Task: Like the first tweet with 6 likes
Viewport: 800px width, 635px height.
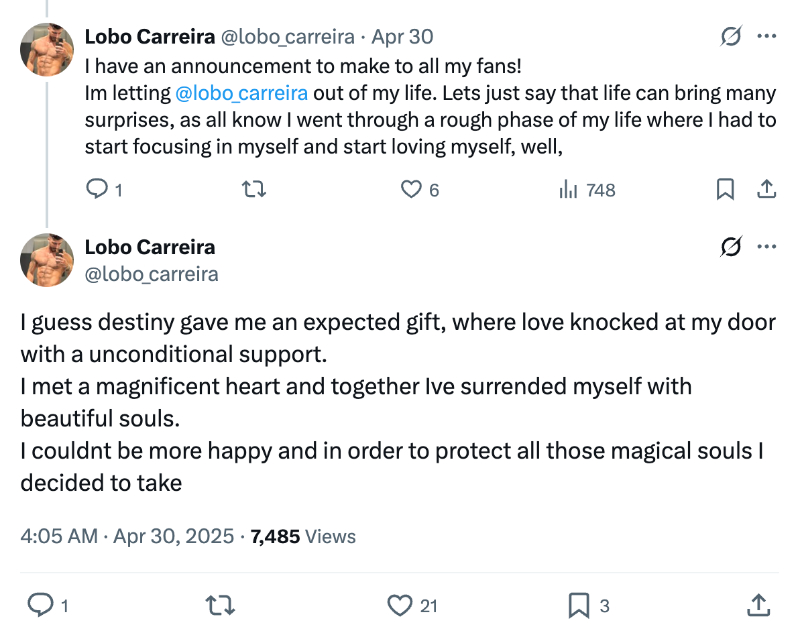Action: (x=411, y=189)
